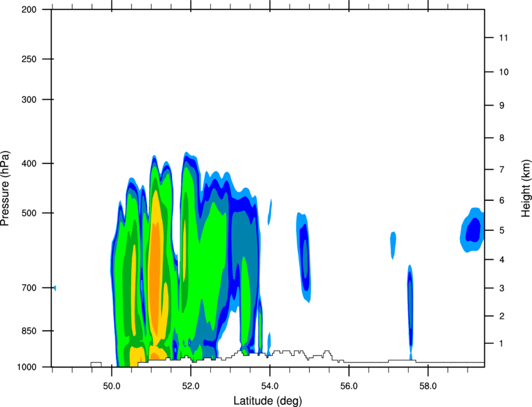Pick the 1 km height label
This screenshot has height=407, width=532.
coord(502,344)
